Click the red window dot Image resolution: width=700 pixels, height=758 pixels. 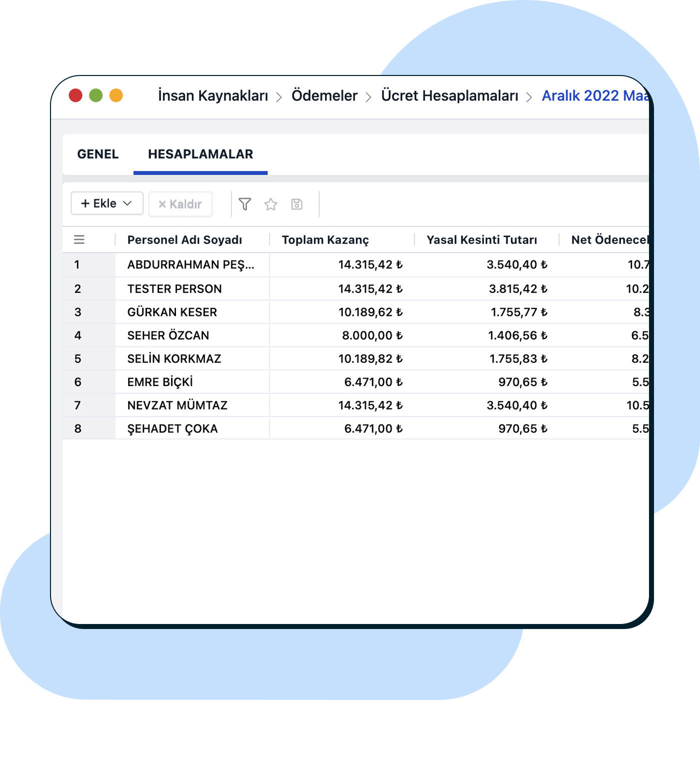pos(75,95)
